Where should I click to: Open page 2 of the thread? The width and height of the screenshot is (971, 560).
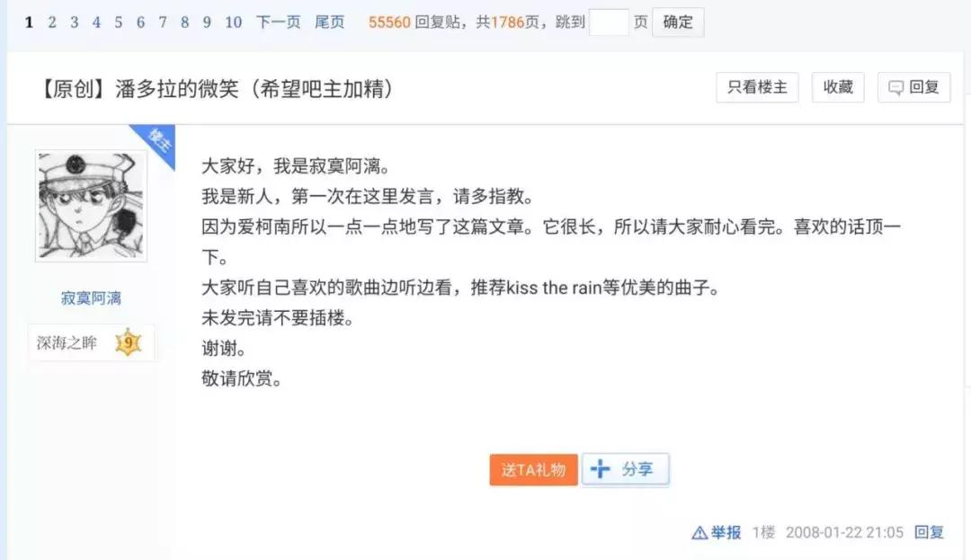(50, 22)
